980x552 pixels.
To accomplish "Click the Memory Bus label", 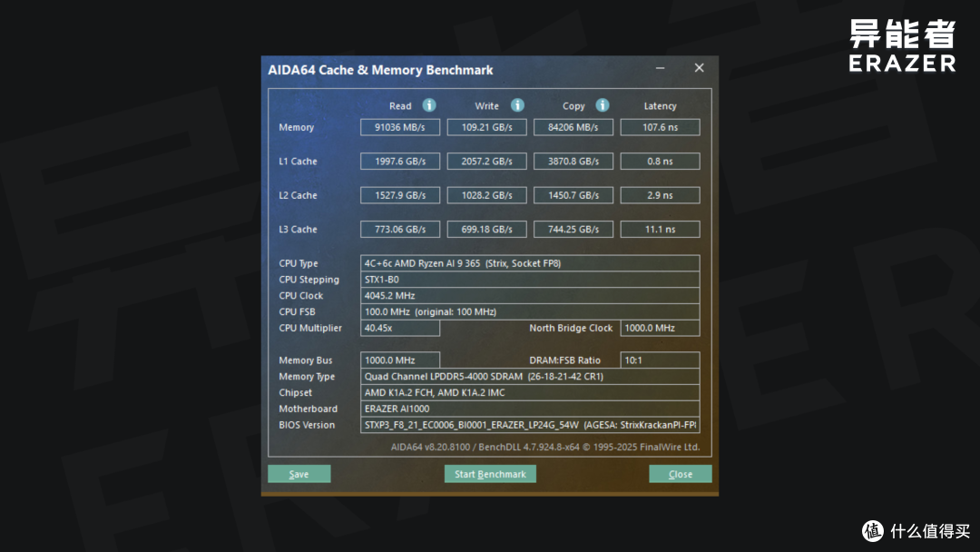I will point(306,360).
